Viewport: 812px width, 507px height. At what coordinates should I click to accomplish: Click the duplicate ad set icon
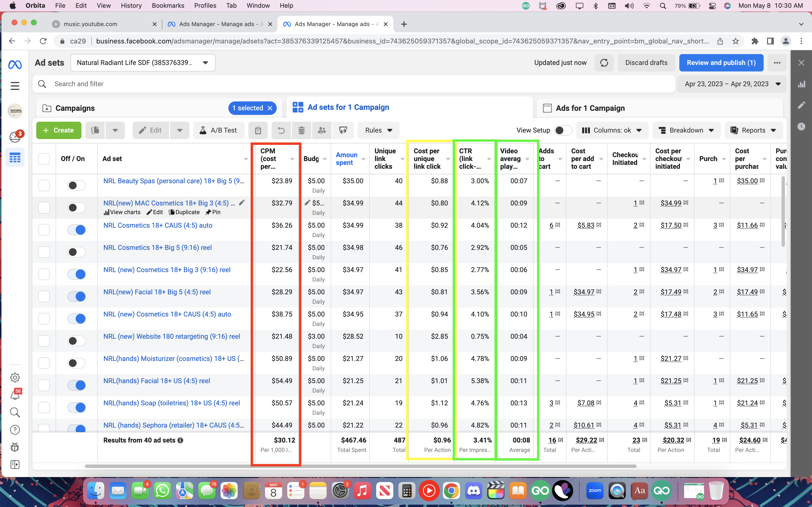[x=95, y=130]
